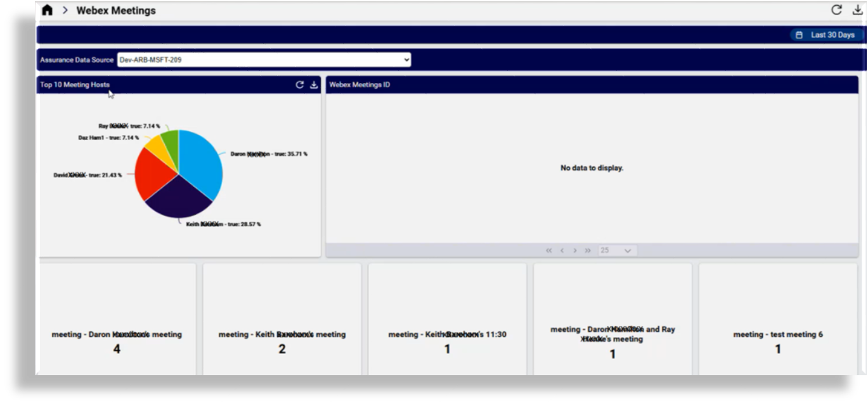This screenshot has width=868, height=406.
Task: Click the Keith 28.57% pie slice label
Action: tap(222, 223)
